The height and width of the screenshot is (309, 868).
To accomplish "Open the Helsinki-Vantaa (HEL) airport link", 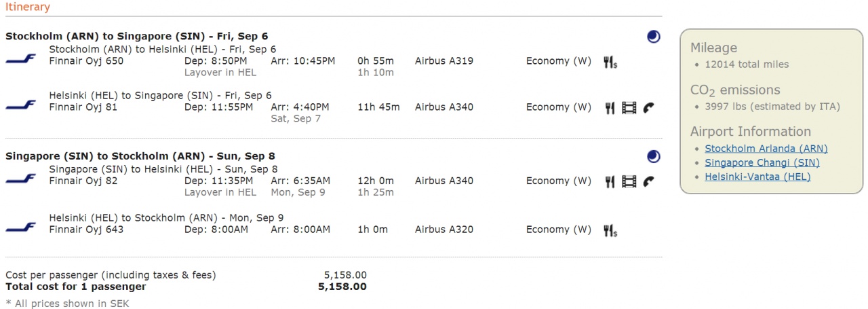I will click(x=757, y=177).
